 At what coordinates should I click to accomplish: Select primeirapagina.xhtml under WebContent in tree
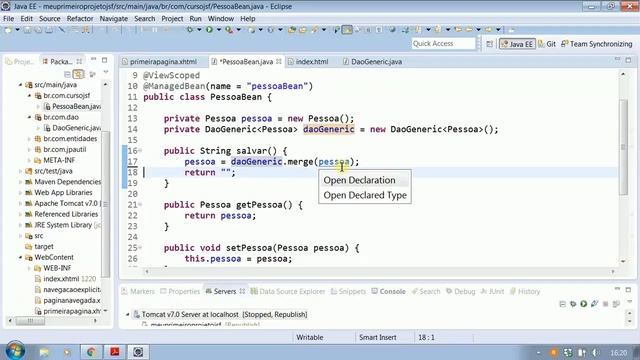[68, 311]
